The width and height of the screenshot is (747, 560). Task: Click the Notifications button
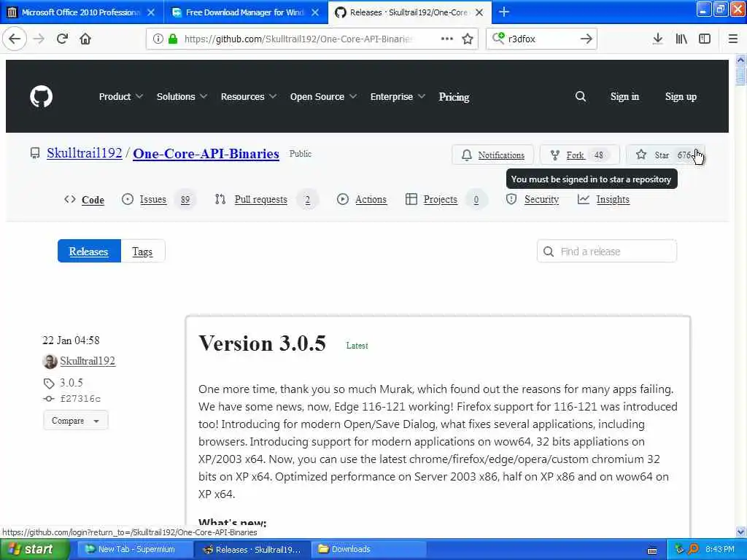point(492,155)
